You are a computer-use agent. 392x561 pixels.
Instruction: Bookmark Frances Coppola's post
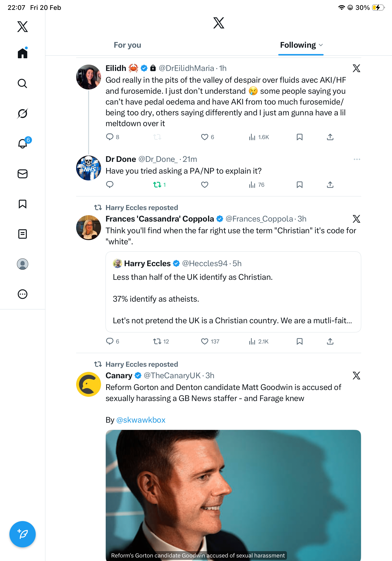(x=299, y=341)
